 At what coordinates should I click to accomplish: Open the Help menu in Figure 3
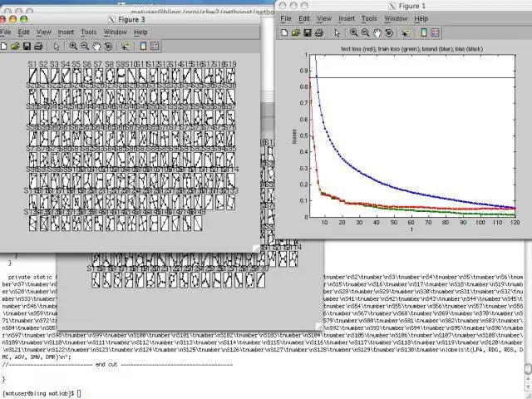coord(140,32)
